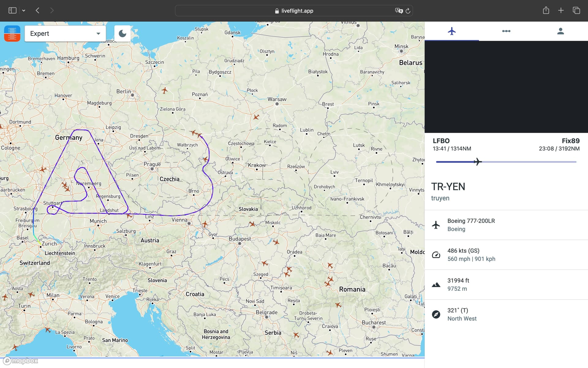Image resolution: width=588 pixels, height=368 pixels.
Task: Expand the sidebar tab group chevron
Action: point(24,10)
